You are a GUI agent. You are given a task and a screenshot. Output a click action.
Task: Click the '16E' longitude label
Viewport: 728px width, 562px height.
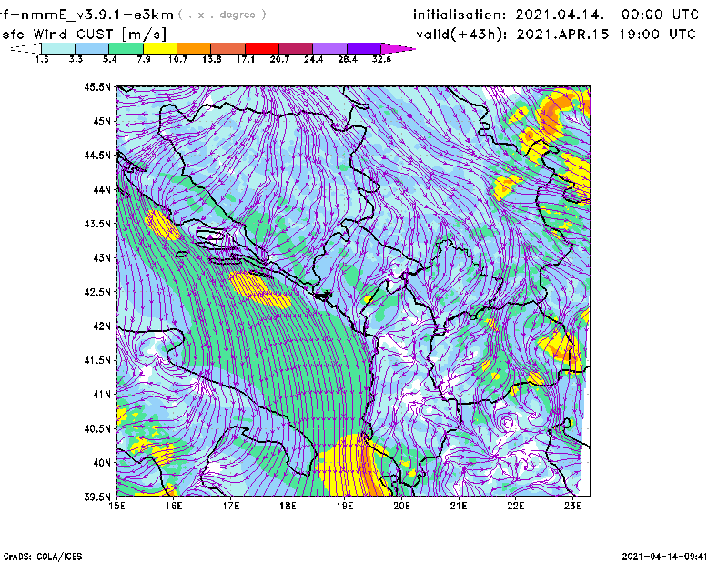tap(174, 506)
